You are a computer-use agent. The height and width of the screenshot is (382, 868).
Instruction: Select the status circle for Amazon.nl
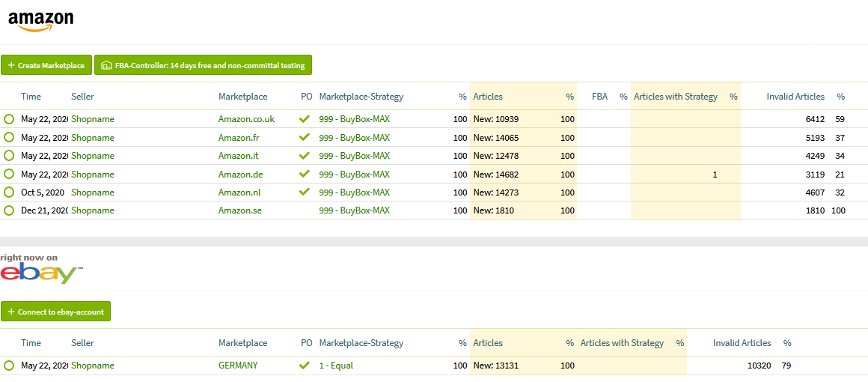pos(9,192)
